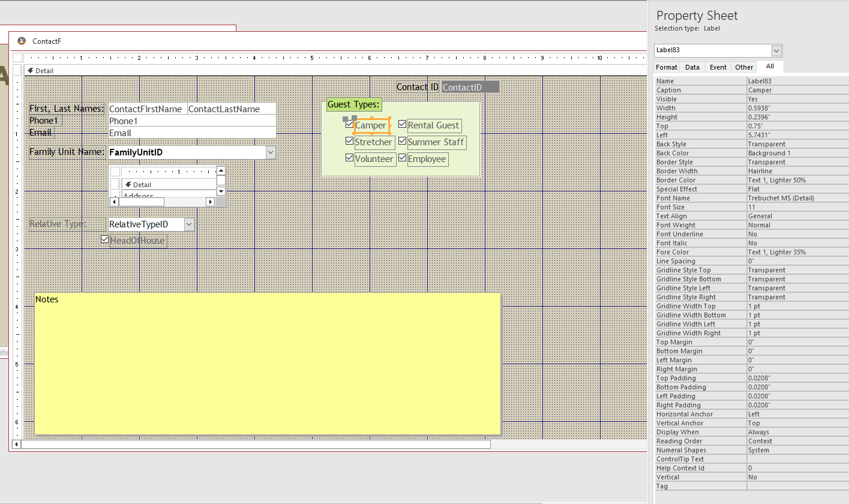The image size is (849, 504).
Task: Select the 'First, Last Names:' label
Action: point(67,109)
